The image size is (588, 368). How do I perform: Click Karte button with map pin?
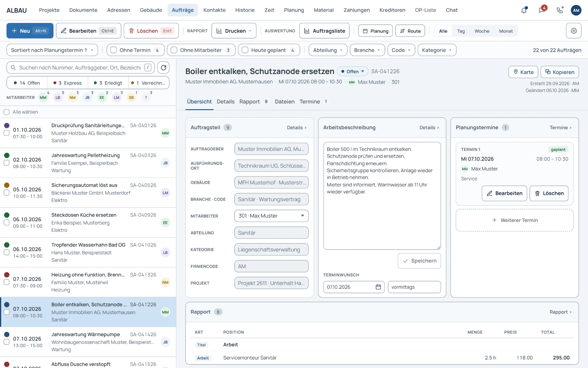pos(523,72)
